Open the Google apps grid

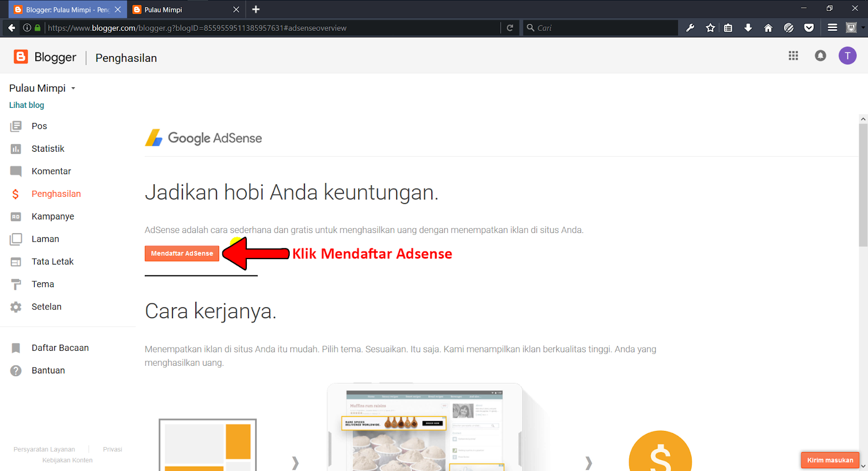click(793, 55)
